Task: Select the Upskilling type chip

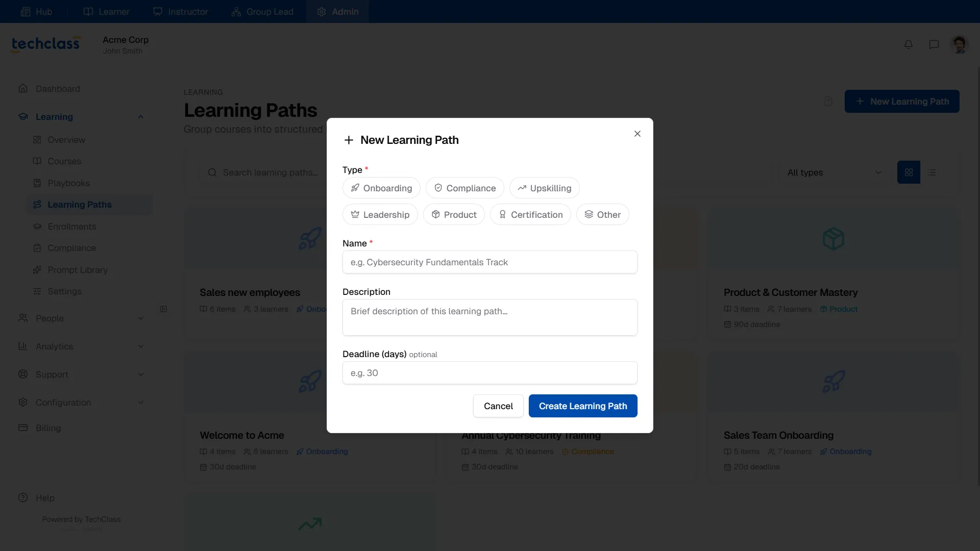Action: (544, 188)
